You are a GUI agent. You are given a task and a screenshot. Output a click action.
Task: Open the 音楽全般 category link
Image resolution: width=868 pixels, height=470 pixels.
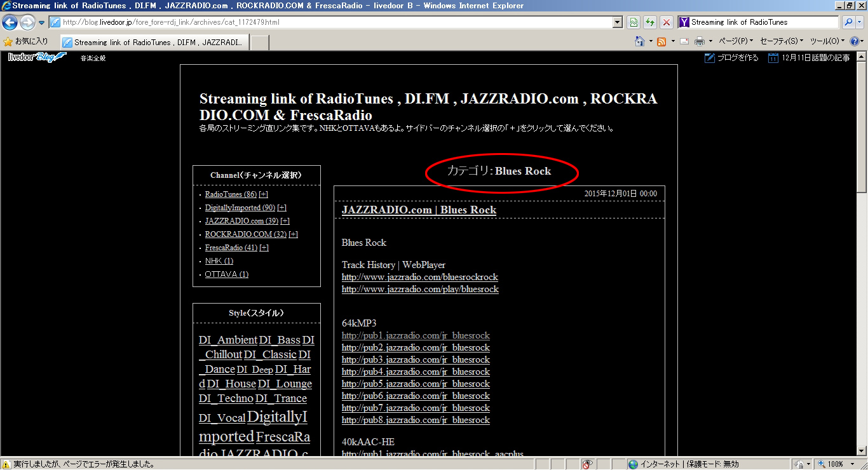pos(93,58)
